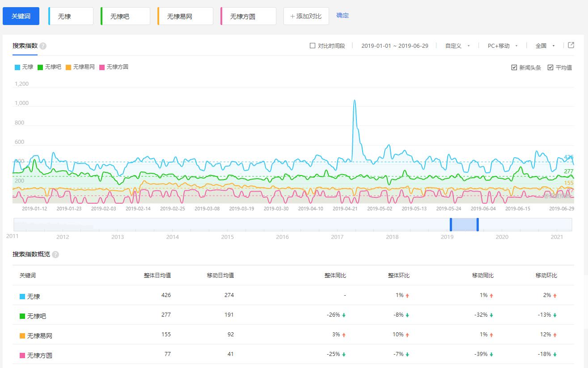Click the 确定 link

pyautogui.click(x=343, y=16)
